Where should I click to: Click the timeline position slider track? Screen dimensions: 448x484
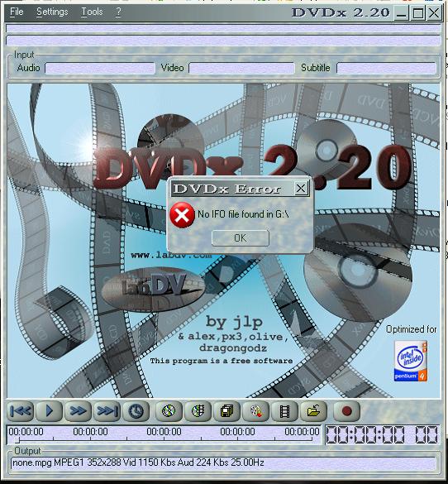pyautogui.click(x=164, y=439)
